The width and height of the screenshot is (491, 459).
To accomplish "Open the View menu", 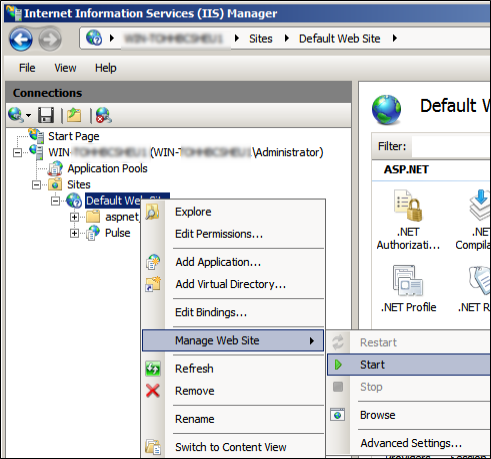I will tap(65, 68).
